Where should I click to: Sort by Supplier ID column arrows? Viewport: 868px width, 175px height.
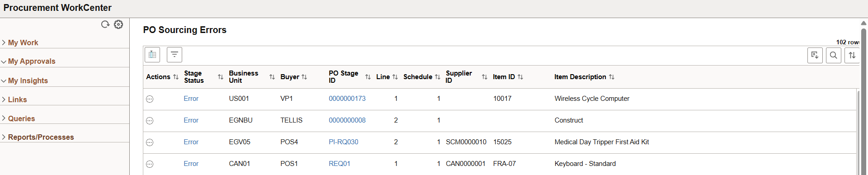click(x=485, y=77)
